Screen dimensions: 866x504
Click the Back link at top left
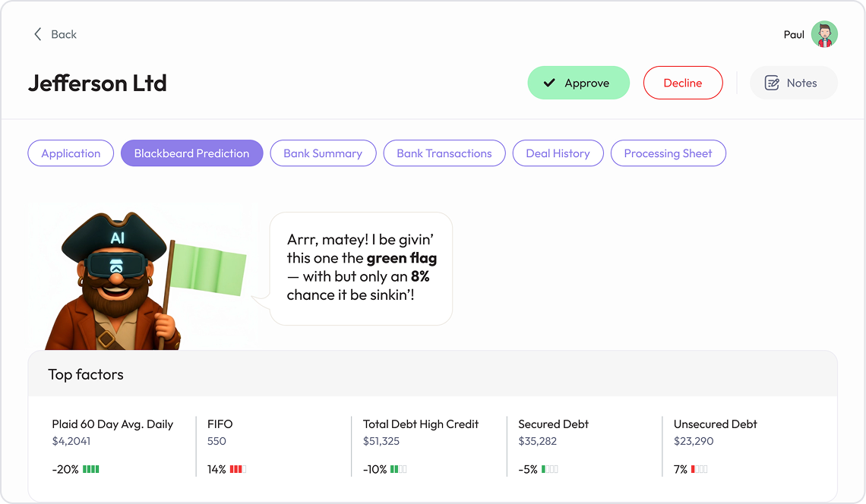point(64,34)
